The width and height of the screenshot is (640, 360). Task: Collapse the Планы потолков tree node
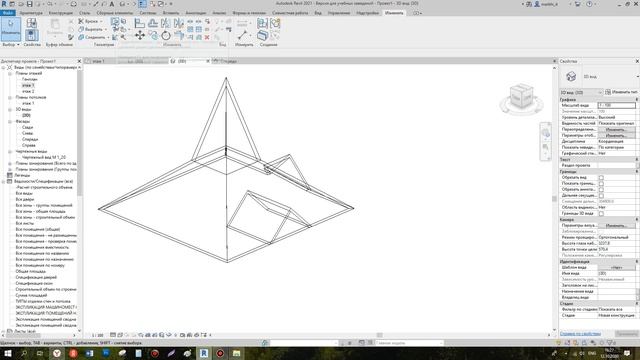(10, 98)
